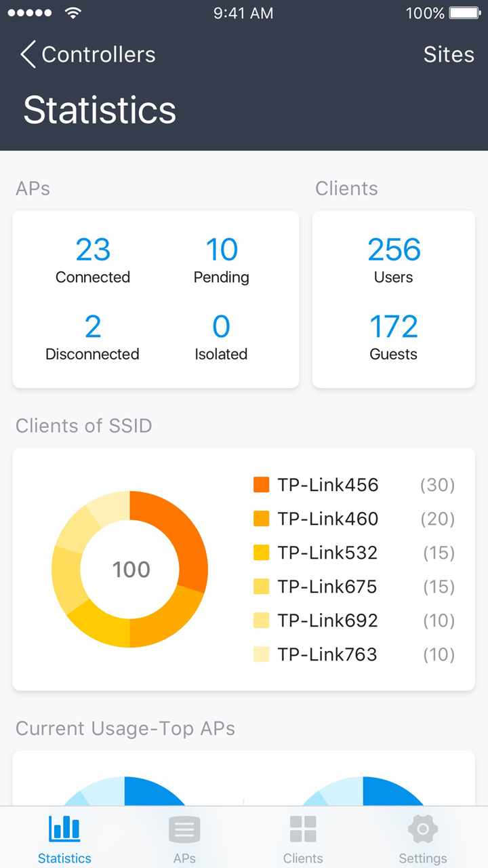Open the 256 Users count
The height and width of the screenshot is (868, 488).
coord(394,260)
